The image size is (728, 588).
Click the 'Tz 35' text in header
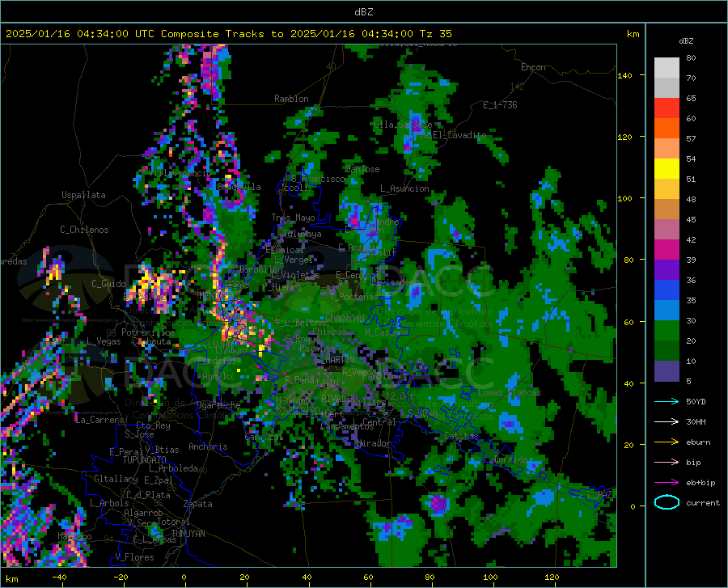click(x=435, y=34)
